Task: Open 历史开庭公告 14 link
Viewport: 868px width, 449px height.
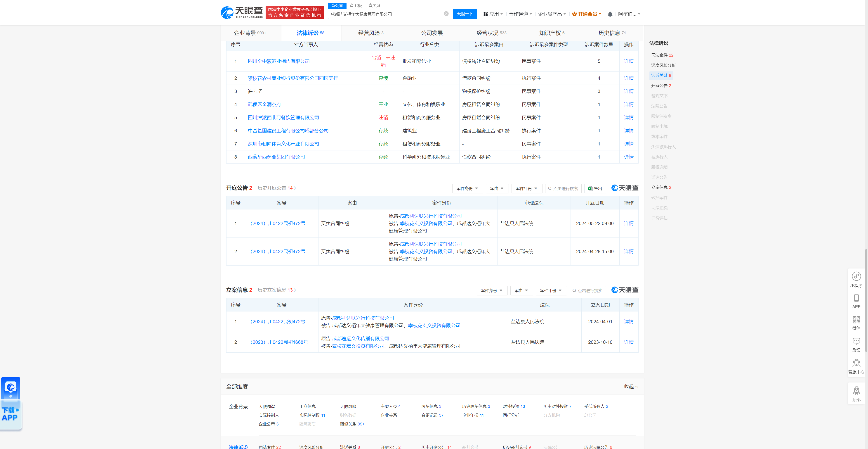Action: (277, 188)
